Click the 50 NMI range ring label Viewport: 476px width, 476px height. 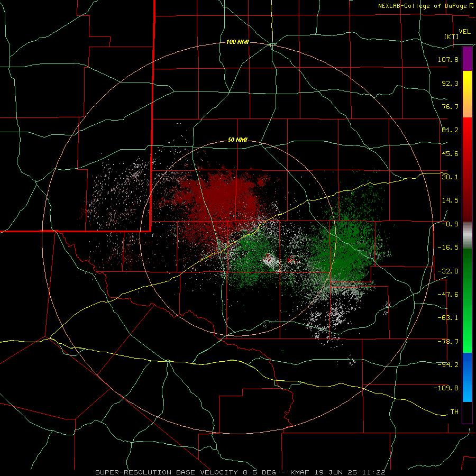[x=237, y=140]
